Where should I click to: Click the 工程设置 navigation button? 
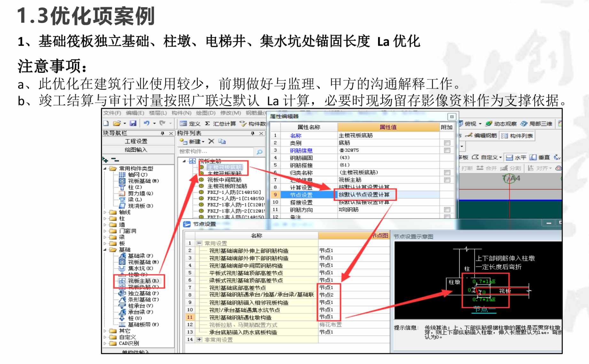coord(136,141)
